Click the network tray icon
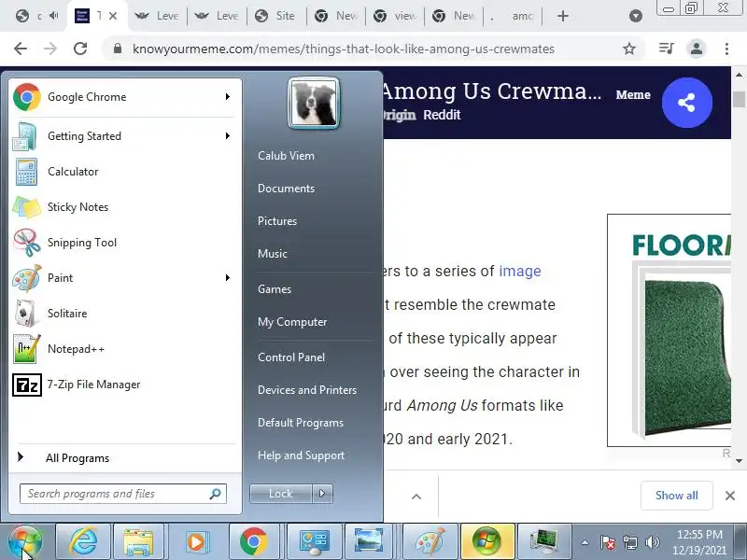747x560 pixels. click(x=629, y=542)
